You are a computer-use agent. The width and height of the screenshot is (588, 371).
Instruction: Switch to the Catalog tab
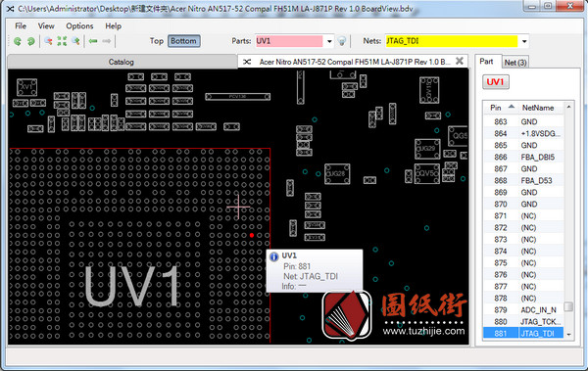pyautogui.click(x=122, y=62)
